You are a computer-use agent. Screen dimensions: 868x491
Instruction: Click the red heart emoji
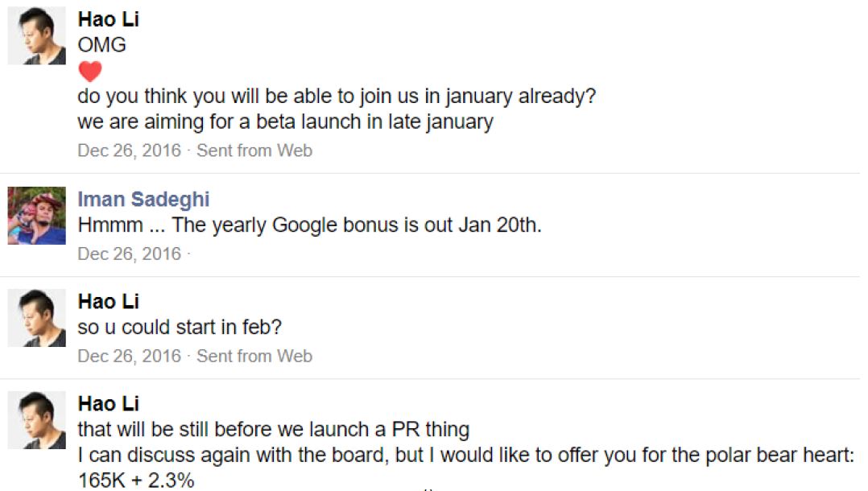point(90,72)
